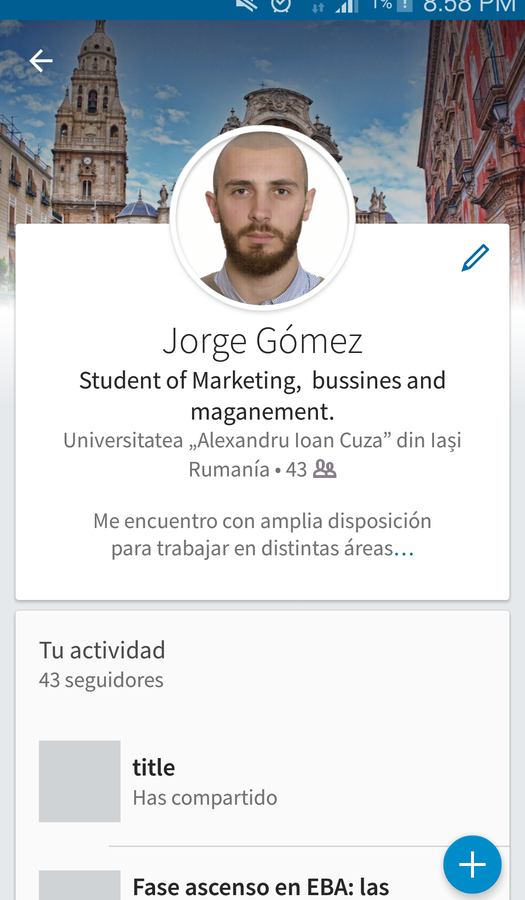Image resolution: width=525 pixels, height=900 pixels.
Task: Open the Tu actividad section header
Action: pyautogui.click(x=102, y=650)
